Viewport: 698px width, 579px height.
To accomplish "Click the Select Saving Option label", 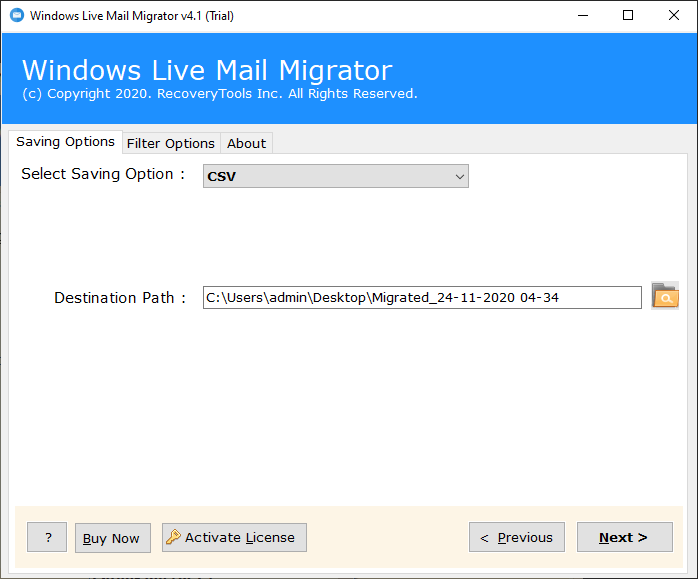I will pyautogui.click(x=103, y=174).
